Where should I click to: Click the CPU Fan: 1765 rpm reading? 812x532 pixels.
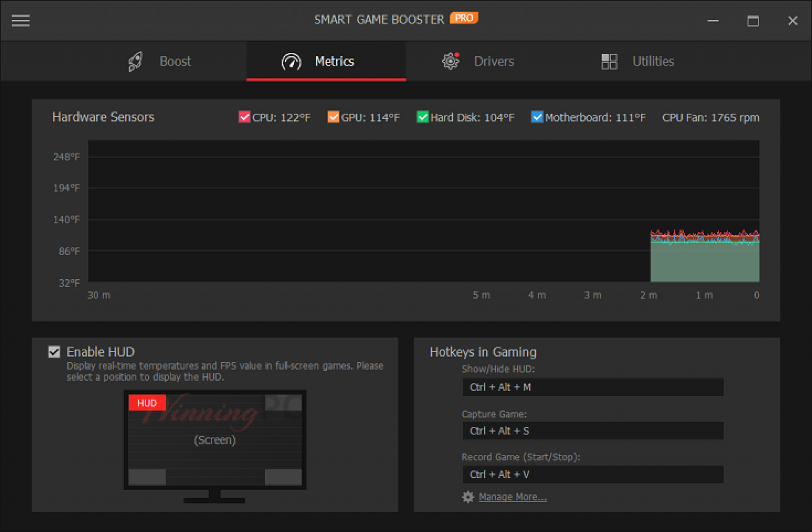coord(710,118)
